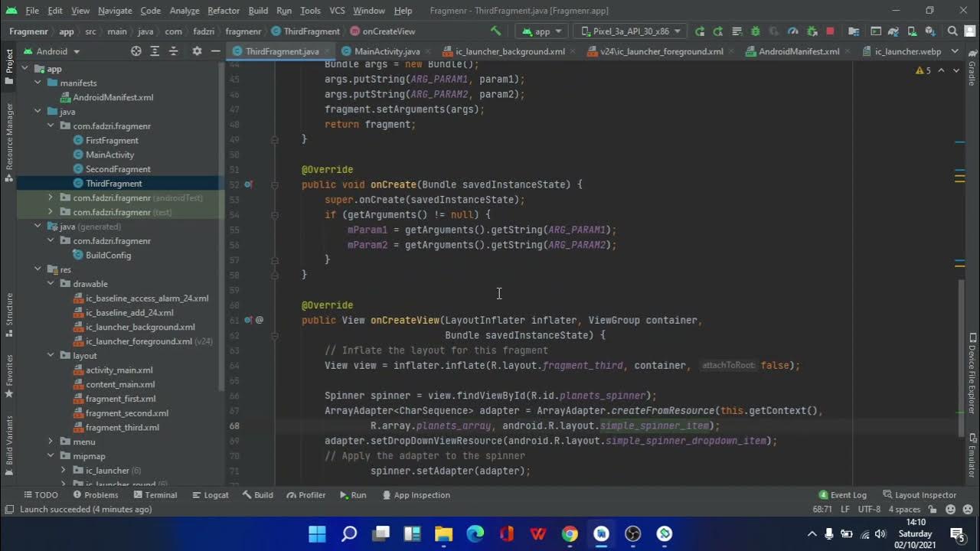Select SecondFragment class in project tree
Screen dimensions: 980x551
(x=118, y=169)
